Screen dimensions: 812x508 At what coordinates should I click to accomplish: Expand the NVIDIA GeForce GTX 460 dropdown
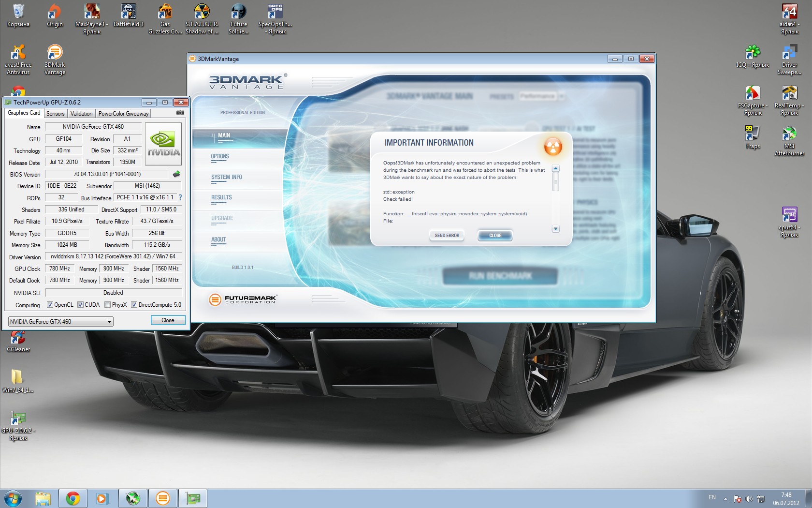click(x=109, y=322)
